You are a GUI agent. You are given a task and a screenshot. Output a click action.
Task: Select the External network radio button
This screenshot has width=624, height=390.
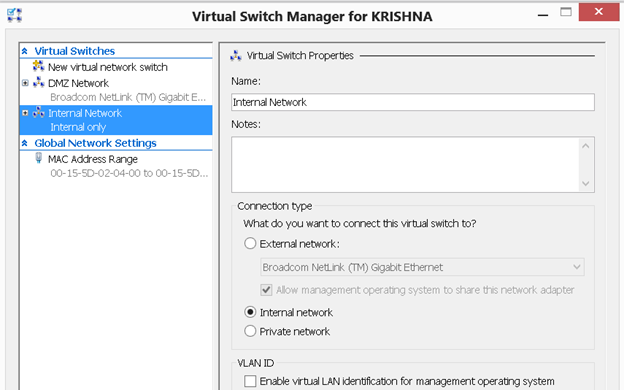pos(250,243)
